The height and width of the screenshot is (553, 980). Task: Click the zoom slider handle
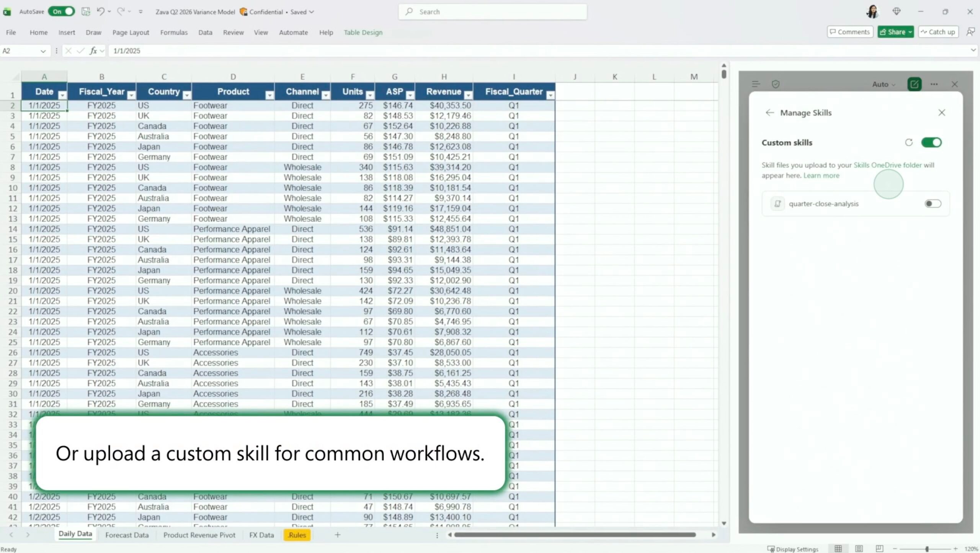point(927,549)
